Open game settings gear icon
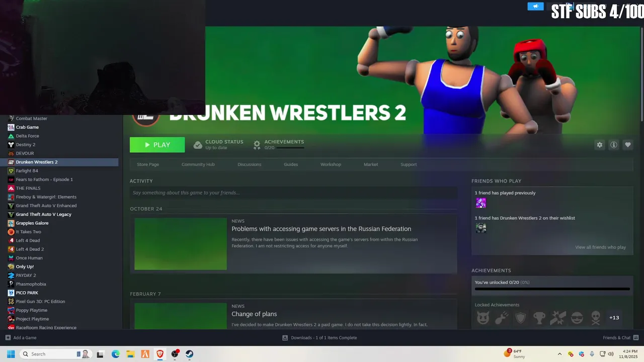Screen dimensions: 644x362 (599, 145)
